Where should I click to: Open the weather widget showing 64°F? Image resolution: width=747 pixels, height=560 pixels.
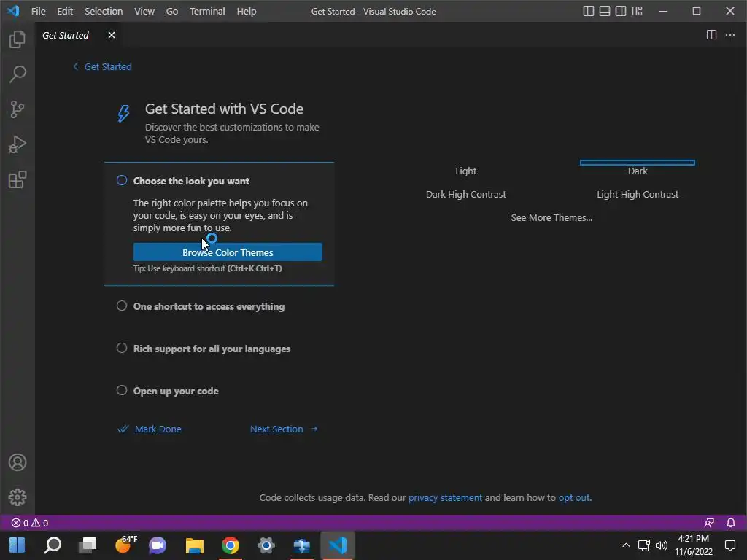click(125, 544)
